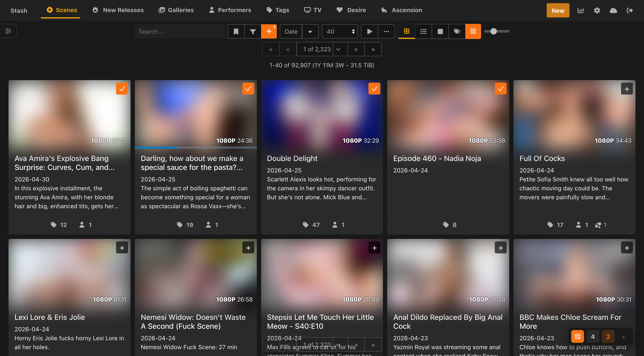Click the log out icon
This screenshot has height=356, width=644.
[630, 10]
